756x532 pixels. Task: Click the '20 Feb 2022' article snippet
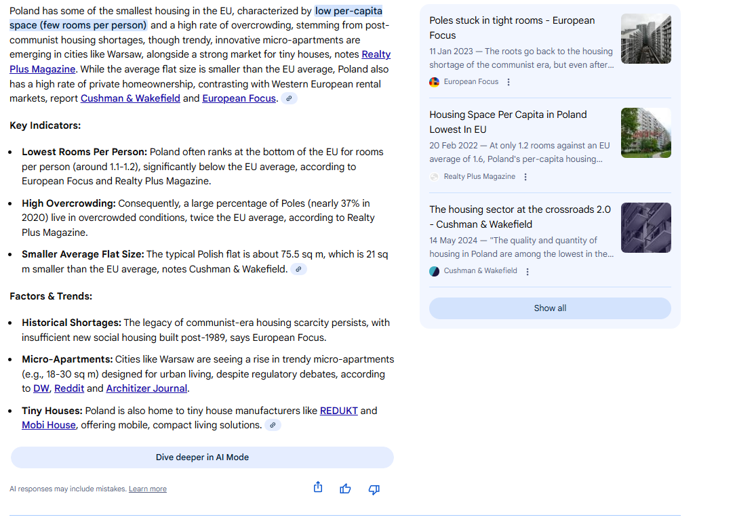[x=520, y=152]
